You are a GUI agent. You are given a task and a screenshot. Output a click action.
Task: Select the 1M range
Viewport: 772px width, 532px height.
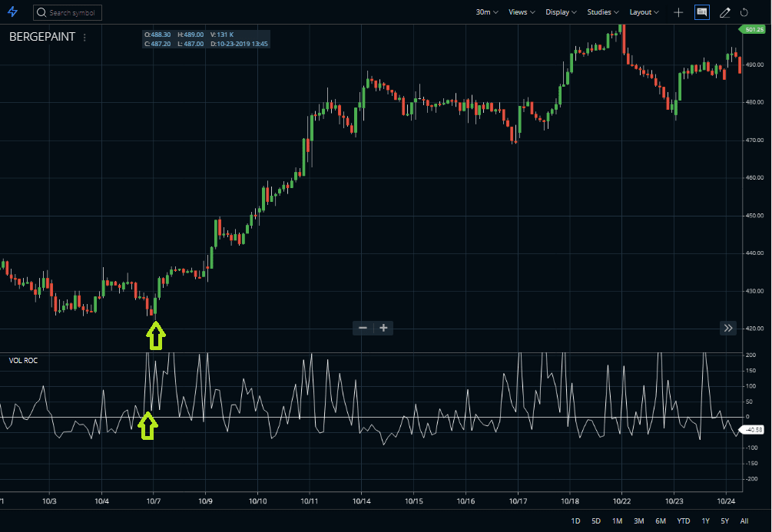click(618, 520)
